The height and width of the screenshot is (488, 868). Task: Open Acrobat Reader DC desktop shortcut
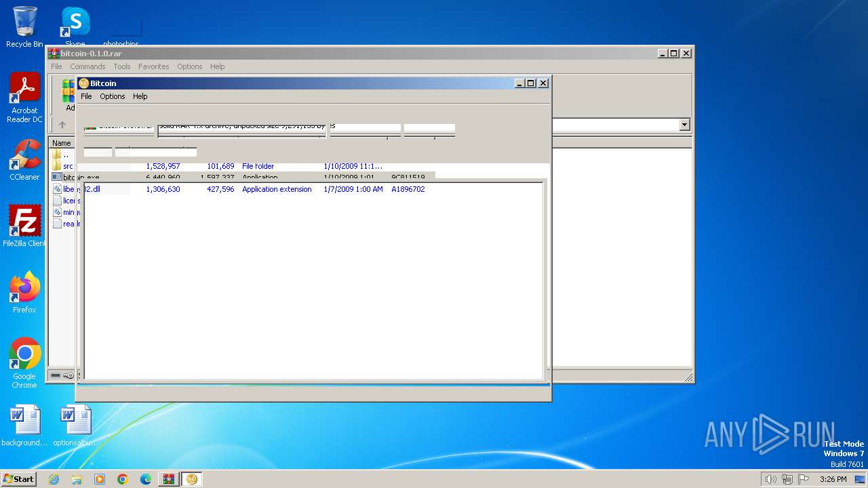click(24, 98)
